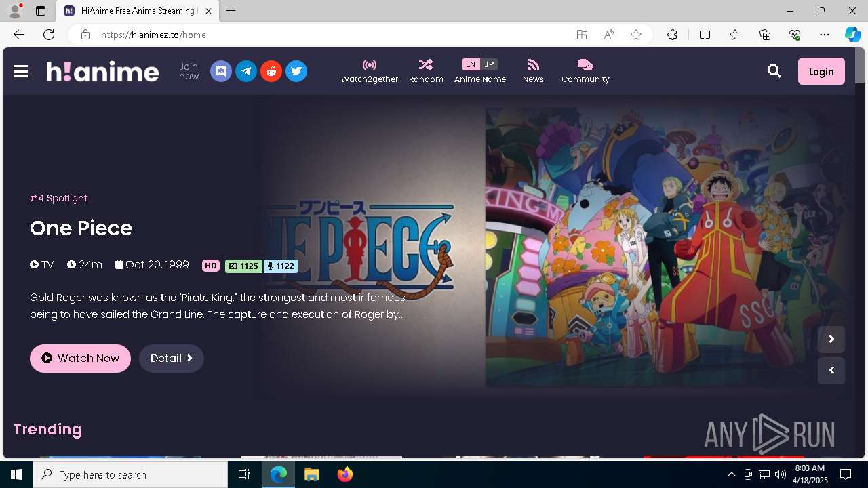Close the HiAnime tab
The image size is (868, 488).
[208, 11]
